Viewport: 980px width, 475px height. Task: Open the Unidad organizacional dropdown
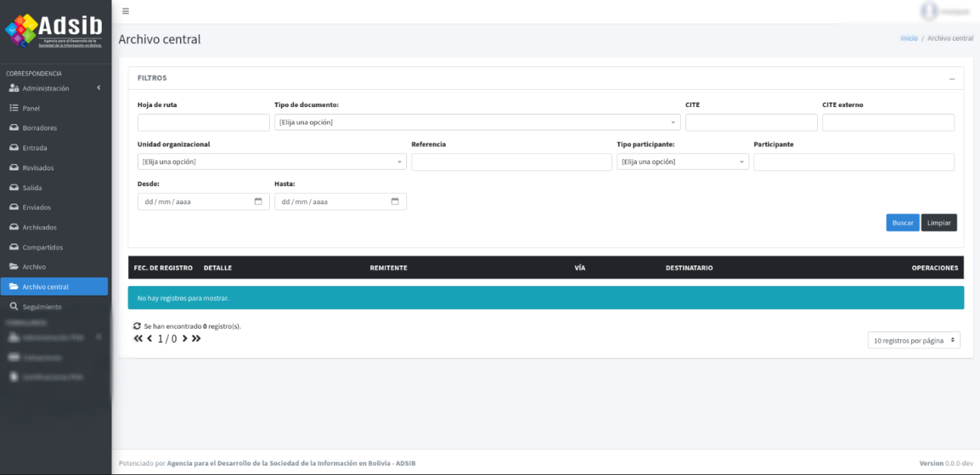[x=271, y=162]
